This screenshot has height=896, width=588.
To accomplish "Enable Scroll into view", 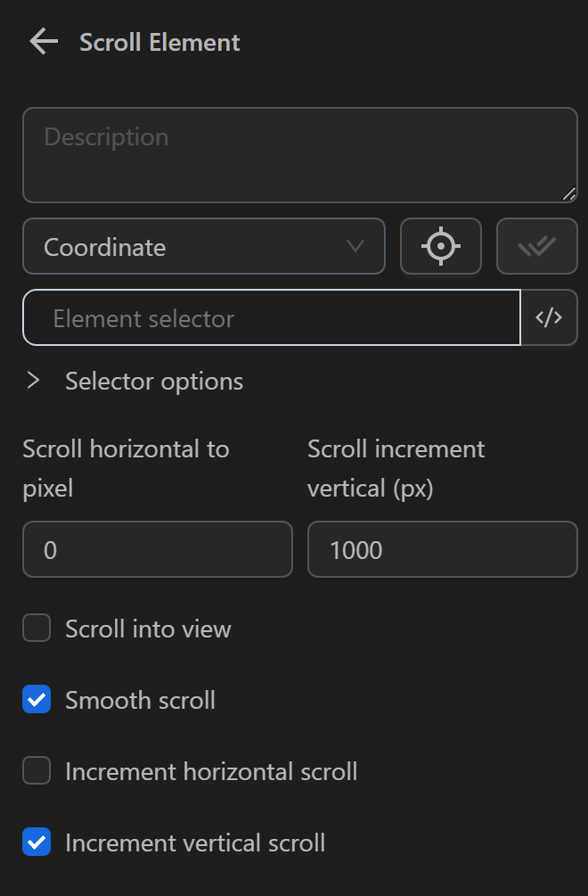I will coord(37,628).
